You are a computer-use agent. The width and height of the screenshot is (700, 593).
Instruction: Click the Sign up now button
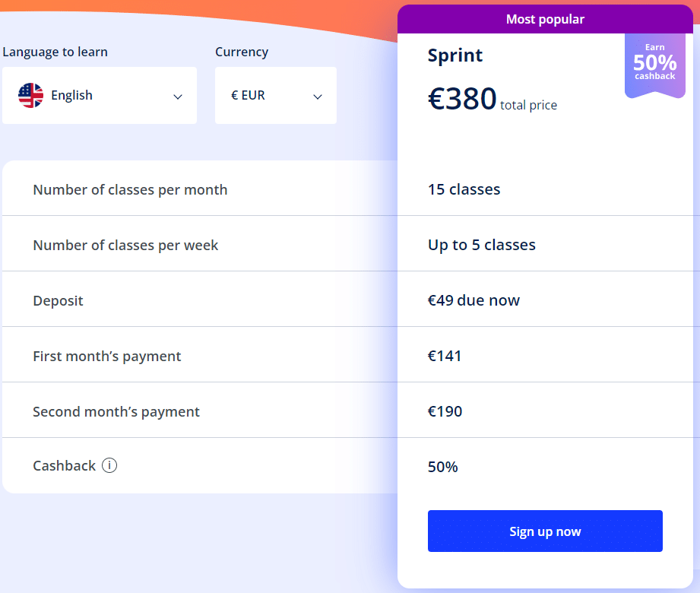click(x=545, y=531)
